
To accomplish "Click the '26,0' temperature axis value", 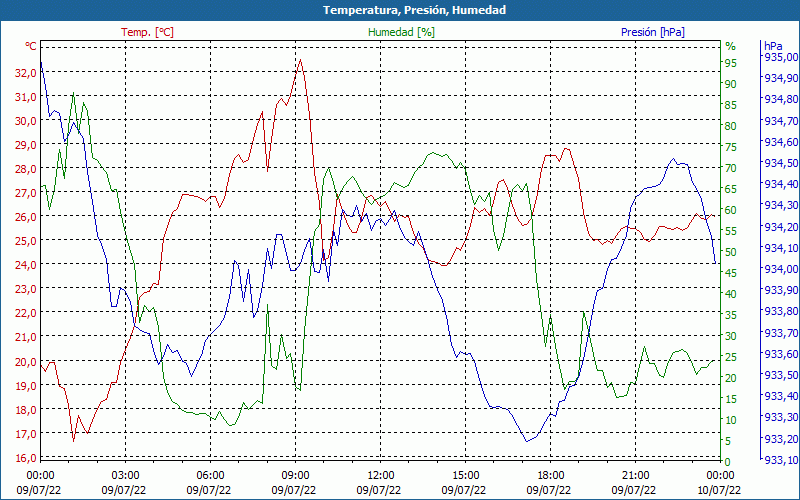I will click(26, 217).
